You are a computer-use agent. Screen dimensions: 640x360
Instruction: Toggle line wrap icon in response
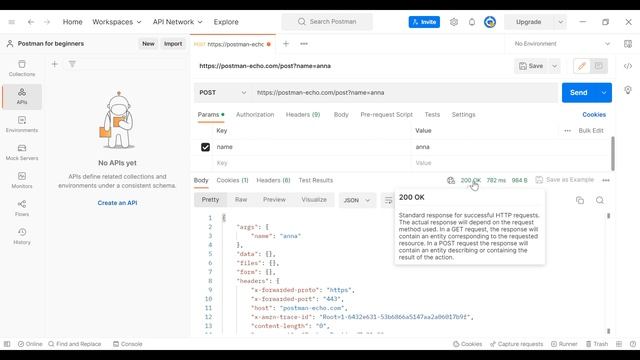coord(388,200)
